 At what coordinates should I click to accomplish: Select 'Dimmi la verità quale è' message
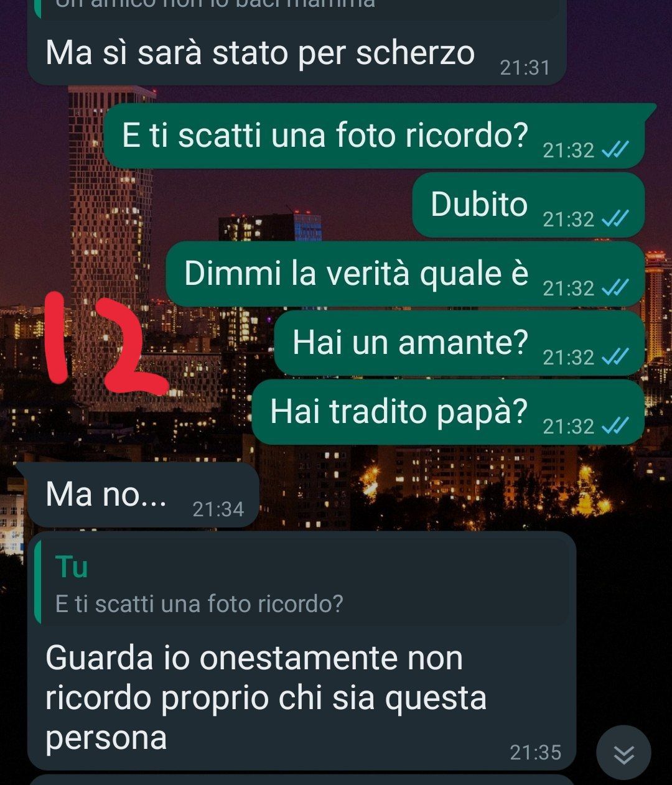(405, 274)
